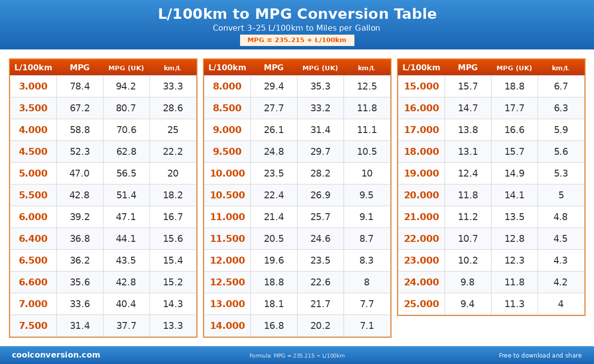Click the L/100km header in second table
The width and height of the screenshot is (594, 364).
(x=227, y=68)
